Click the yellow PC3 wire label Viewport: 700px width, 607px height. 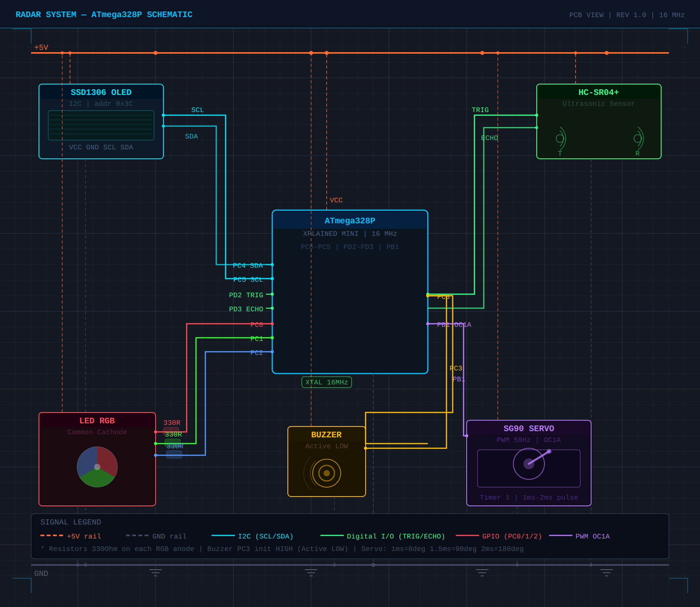click(456, 368)
